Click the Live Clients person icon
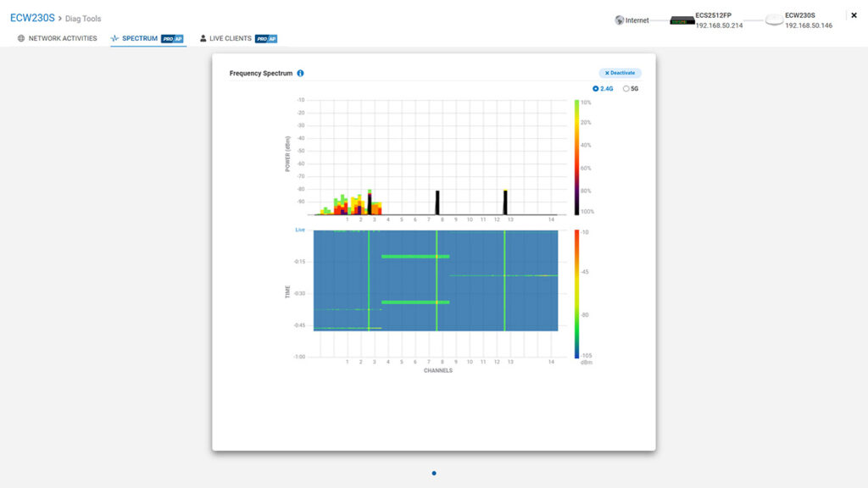The height and width of the screenshot is (488, 868). 203,37
